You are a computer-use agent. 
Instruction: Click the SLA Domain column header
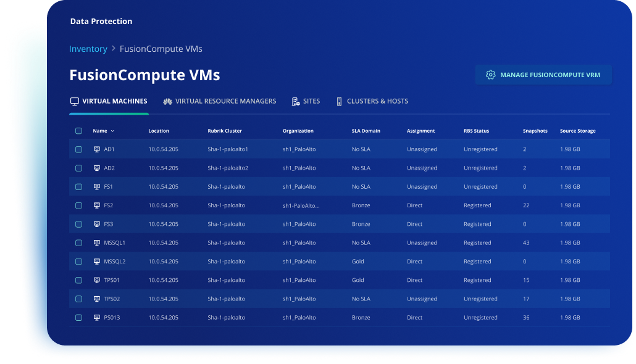click(366, 131)
